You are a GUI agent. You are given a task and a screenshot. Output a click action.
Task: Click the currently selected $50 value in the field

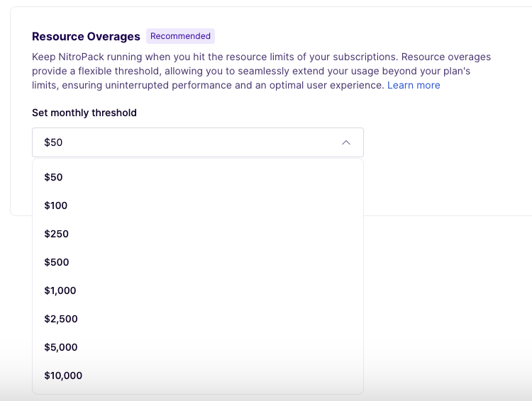(x=54, y=142)
